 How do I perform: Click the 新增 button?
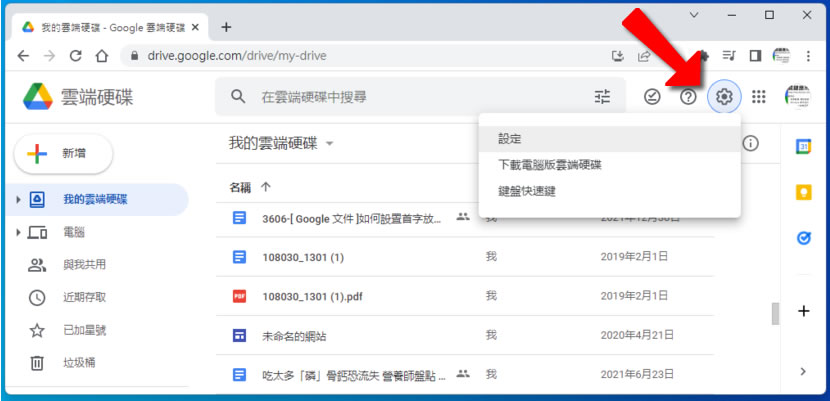(x=63, y=154)
